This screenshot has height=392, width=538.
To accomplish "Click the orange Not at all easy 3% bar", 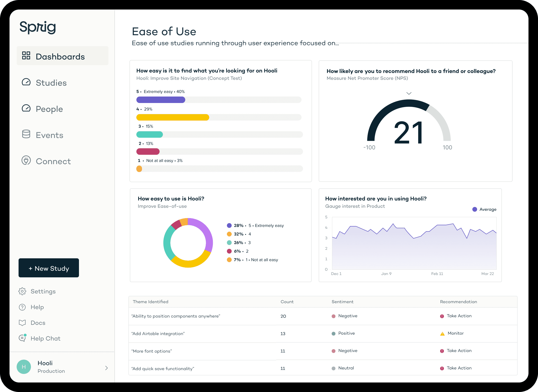I will (x=139, y=169).
